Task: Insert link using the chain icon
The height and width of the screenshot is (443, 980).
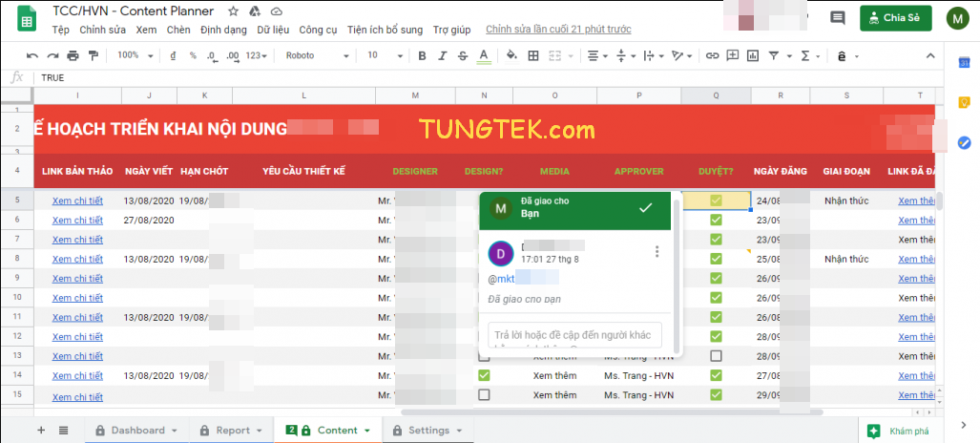Action: (712, 55)
